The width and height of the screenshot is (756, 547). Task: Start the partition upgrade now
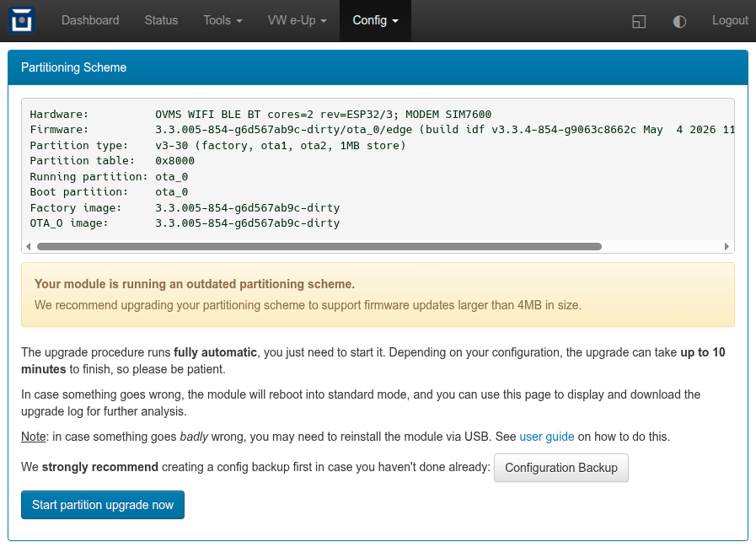(x=103, y=505)
